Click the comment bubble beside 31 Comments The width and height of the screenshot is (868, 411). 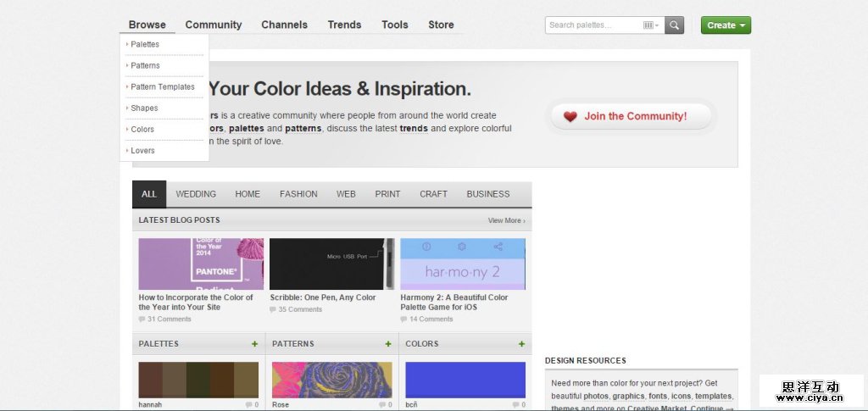142,319
